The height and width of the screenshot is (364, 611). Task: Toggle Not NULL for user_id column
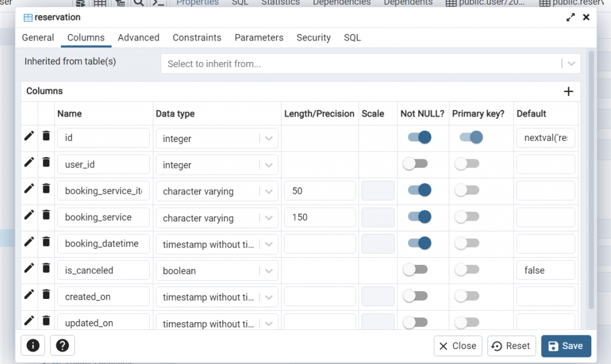(x=415, y=164)
